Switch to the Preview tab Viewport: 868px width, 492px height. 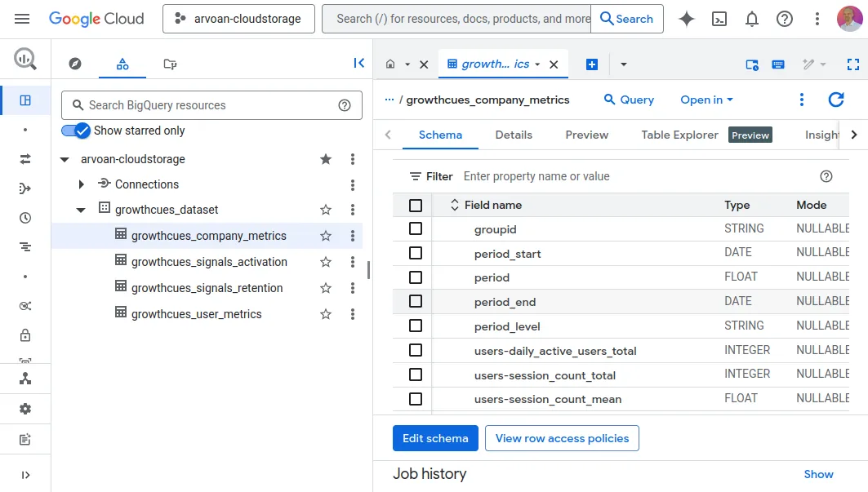pos(586,135)
